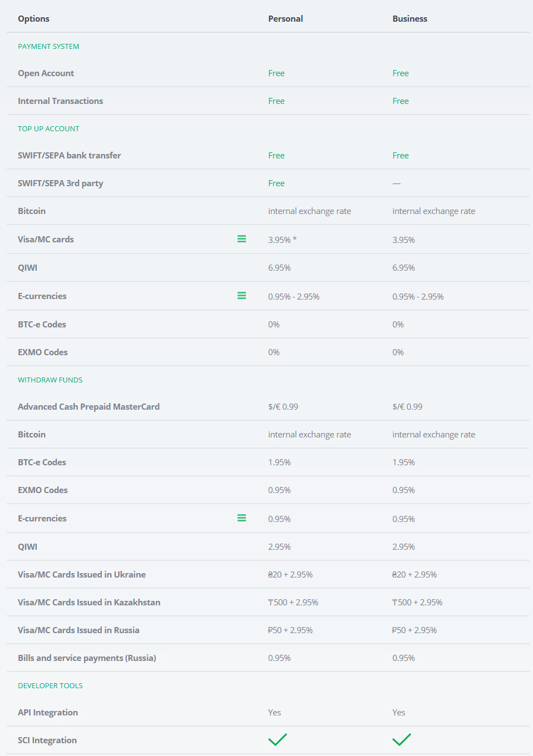
Task: Click the WITHDRAW FUNDS section heading
Action: (x=50, y=380)
